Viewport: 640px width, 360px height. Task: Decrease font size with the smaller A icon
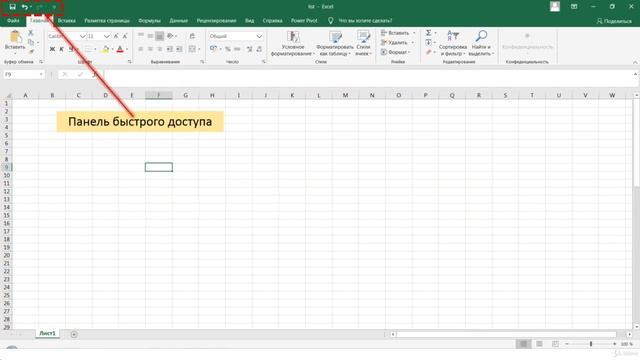click(125, 36)
